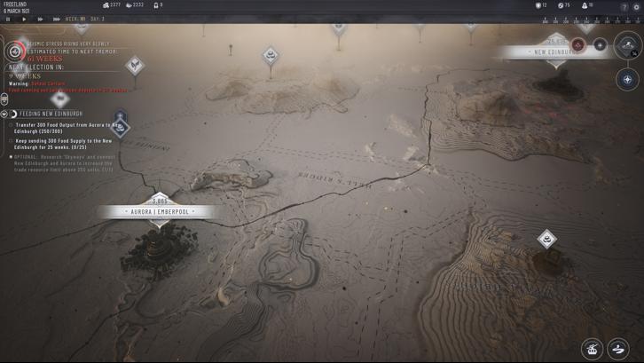This screenshot has width=644, height=363.
Task: Check the resource counter showing 3
Action: pyautogui.click(x=158, y=5)
